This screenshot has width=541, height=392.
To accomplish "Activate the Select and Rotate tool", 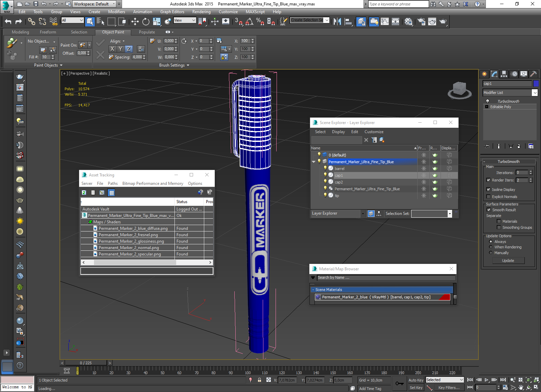I will [146, 22].
